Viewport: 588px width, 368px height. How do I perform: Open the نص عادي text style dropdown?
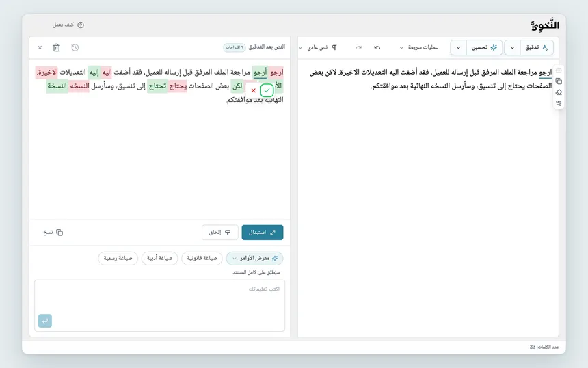click(314, 48)
